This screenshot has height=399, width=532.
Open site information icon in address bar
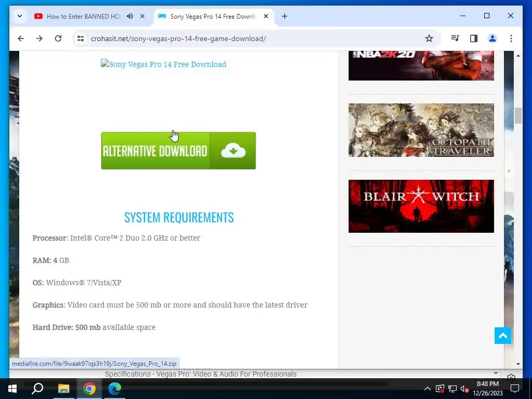point(81,38)
